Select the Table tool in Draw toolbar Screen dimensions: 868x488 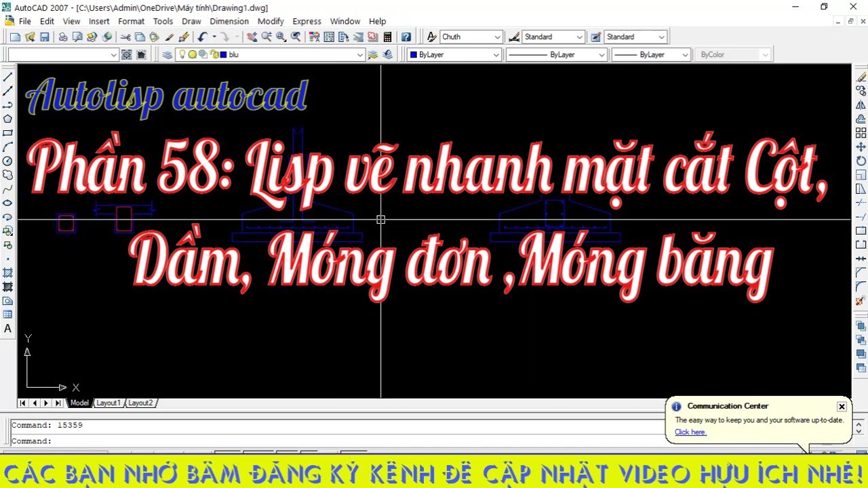pyautogui.click(x=8, y=314)
